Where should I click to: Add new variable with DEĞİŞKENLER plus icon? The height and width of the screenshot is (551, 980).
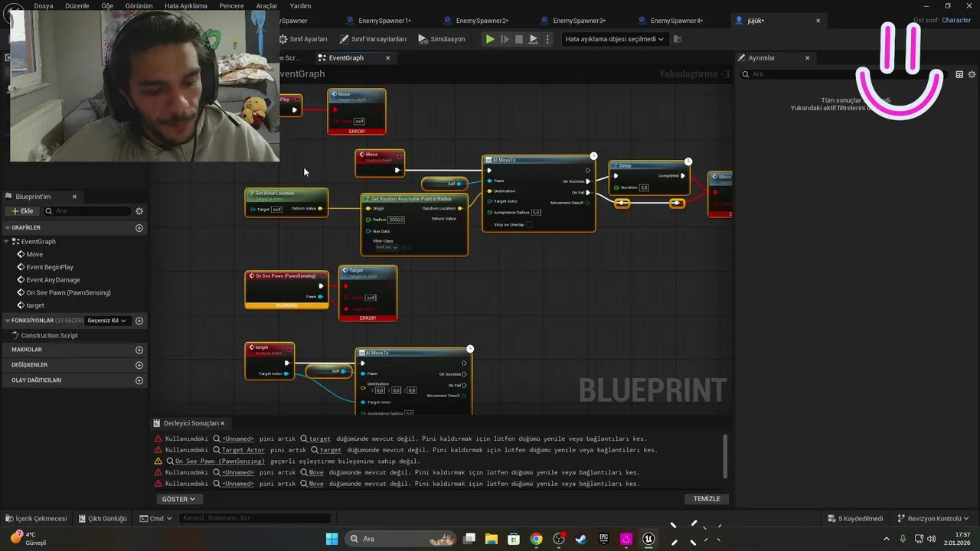[x=139, y=365]
